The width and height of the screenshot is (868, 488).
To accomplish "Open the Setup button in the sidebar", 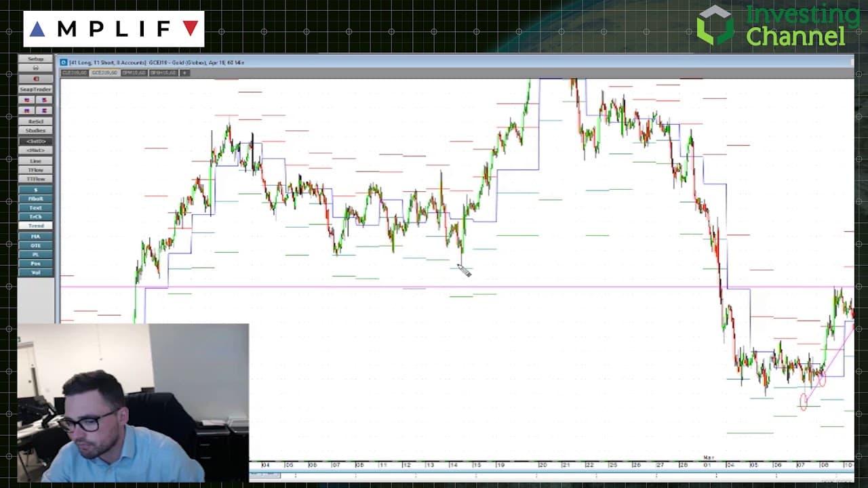I will [x=35, y=59].
